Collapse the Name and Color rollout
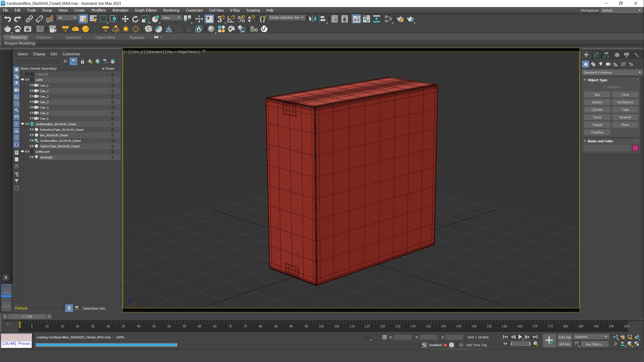This screenshot has height=362, width=644. (600, 141)
